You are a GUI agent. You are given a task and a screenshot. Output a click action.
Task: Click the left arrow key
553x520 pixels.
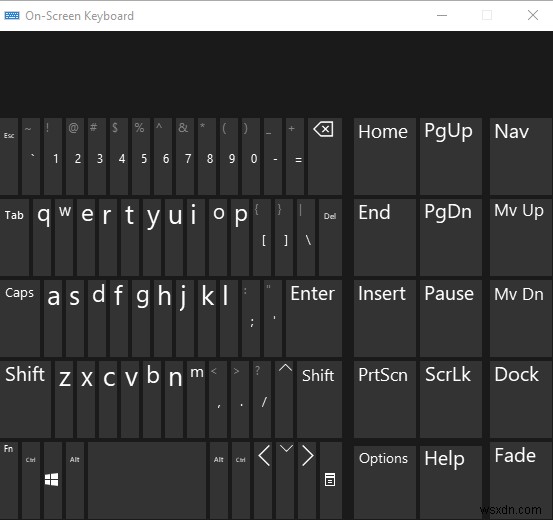pos(264,481)
